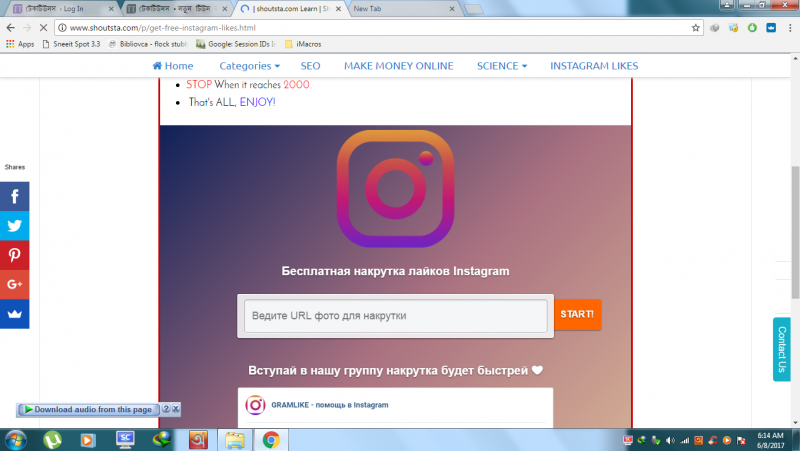Screen dimensions: 800x451
Task: Click the ENJOY! link text
Action: [x=258, y=102]
